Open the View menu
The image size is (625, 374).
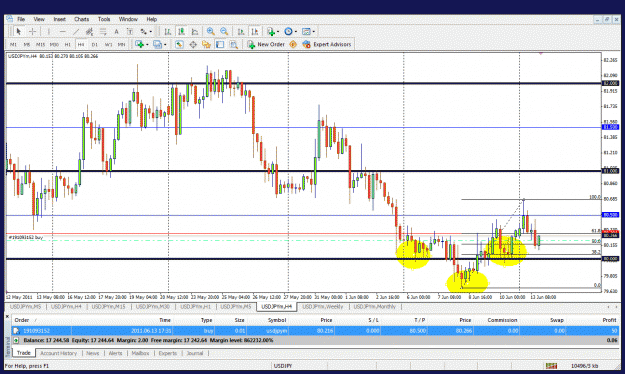(x=39, y=19)
